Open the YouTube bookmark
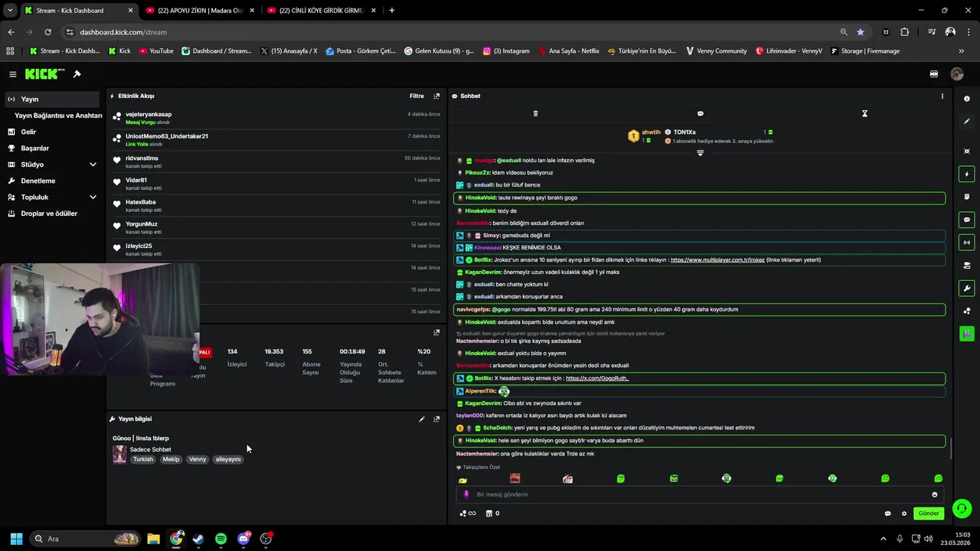The image size is (980, 551). (155, 51)
